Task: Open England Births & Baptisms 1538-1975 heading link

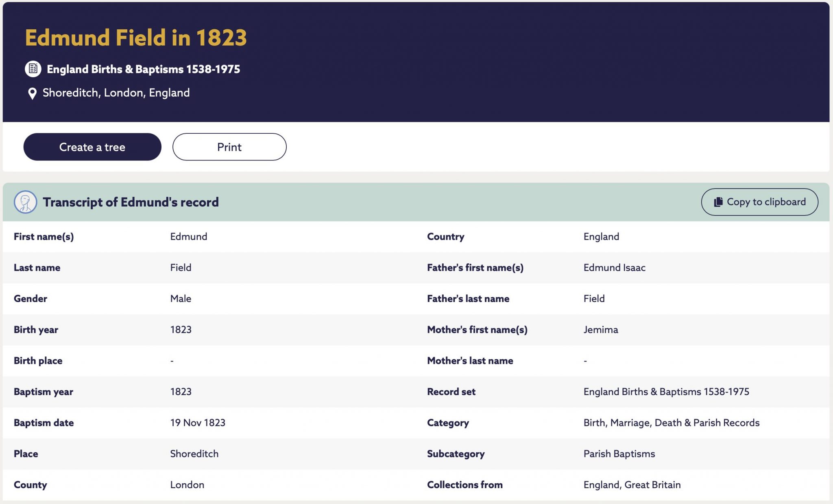Action: click(143, 69)
